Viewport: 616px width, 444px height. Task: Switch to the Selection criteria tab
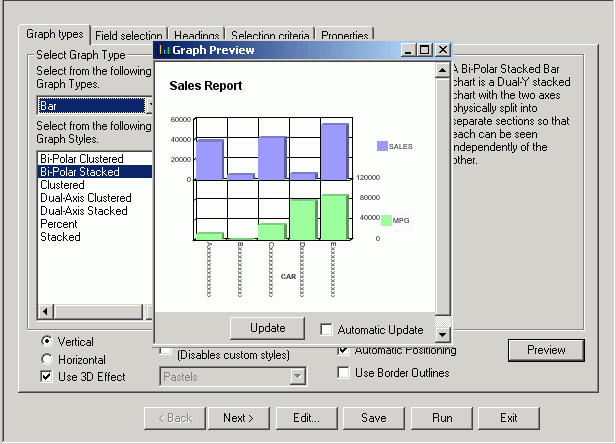coord(270,36)
